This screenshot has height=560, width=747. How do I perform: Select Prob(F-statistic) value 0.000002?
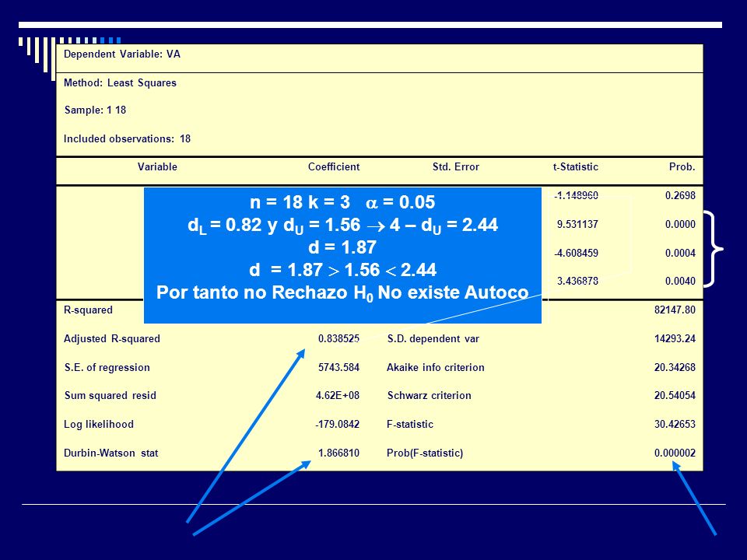point(675,453)
